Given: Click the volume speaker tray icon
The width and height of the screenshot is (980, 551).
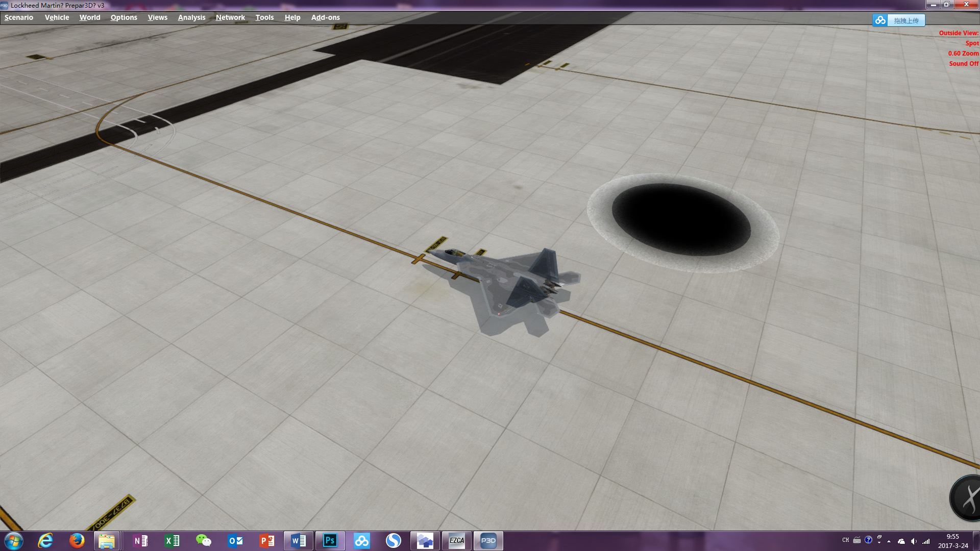Looking at the screenshot, I should pos(914,541).
